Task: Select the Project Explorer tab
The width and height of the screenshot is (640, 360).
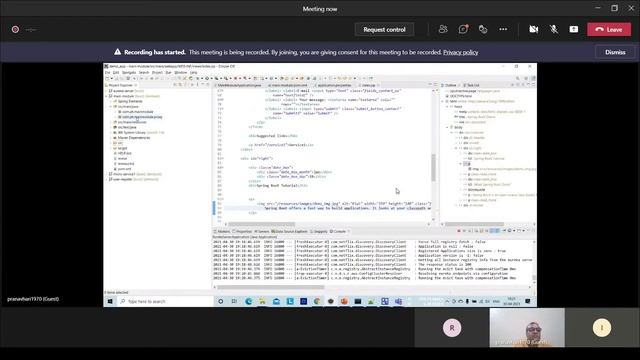Action: pos(120,85)
